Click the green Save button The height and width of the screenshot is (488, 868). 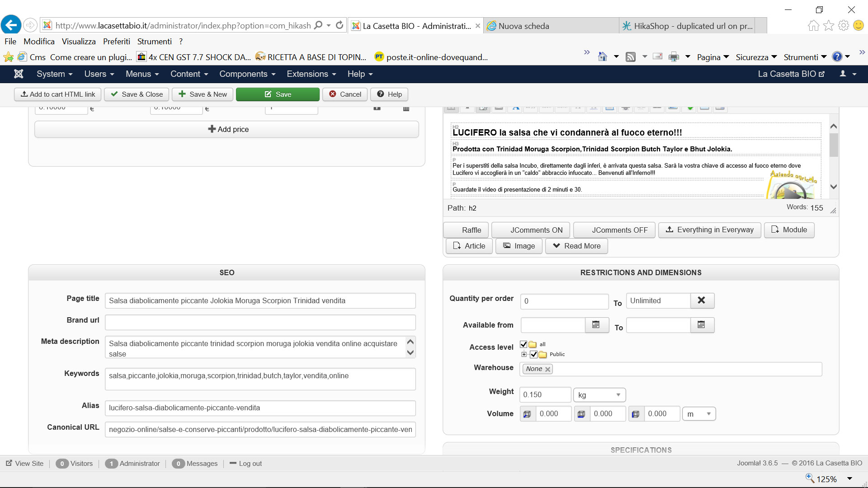278,94
